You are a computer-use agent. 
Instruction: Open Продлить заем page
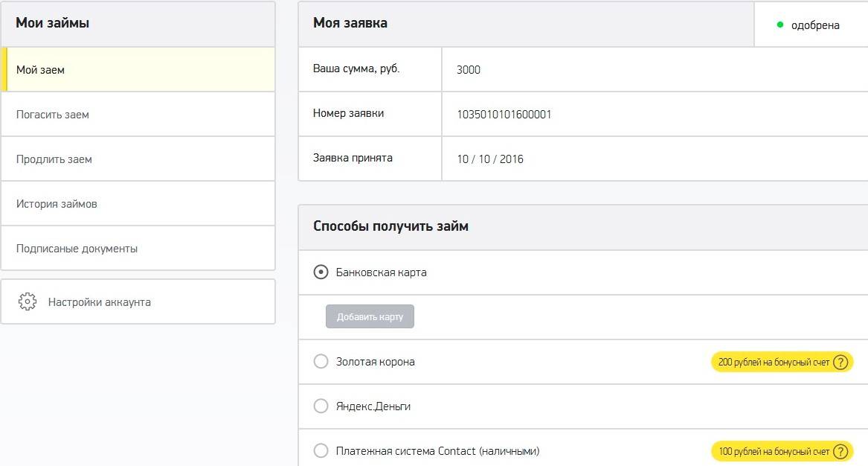tap(54, 159)
